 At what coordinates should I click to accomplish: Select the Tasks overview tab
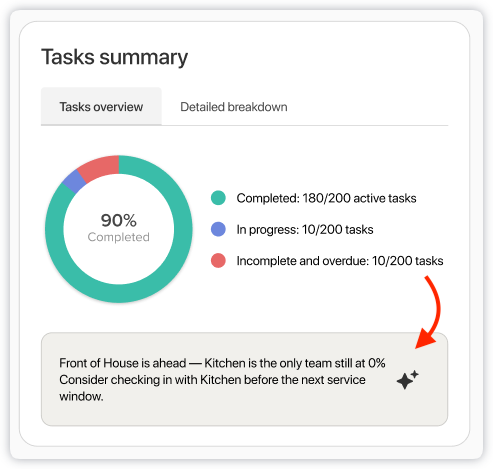pos(101,106)
